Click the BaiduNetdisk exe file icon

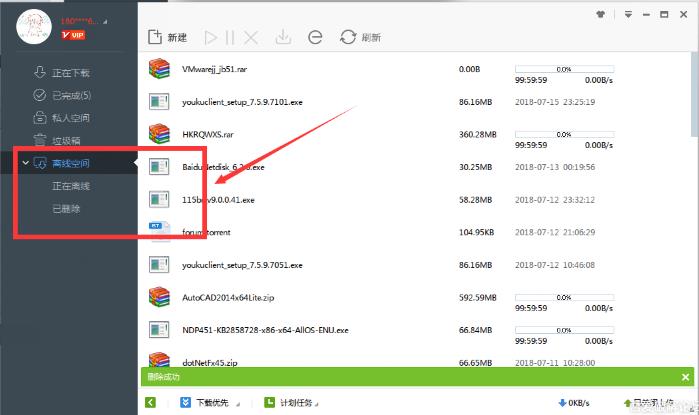pos(159,167)
